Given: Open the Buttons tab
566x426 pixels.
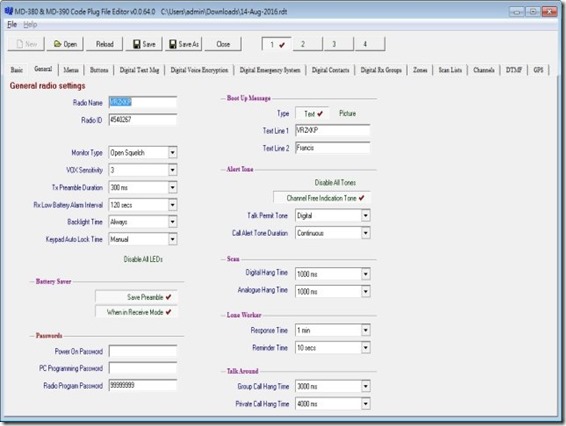Looking at the screenshot, I should pos(99,70).
